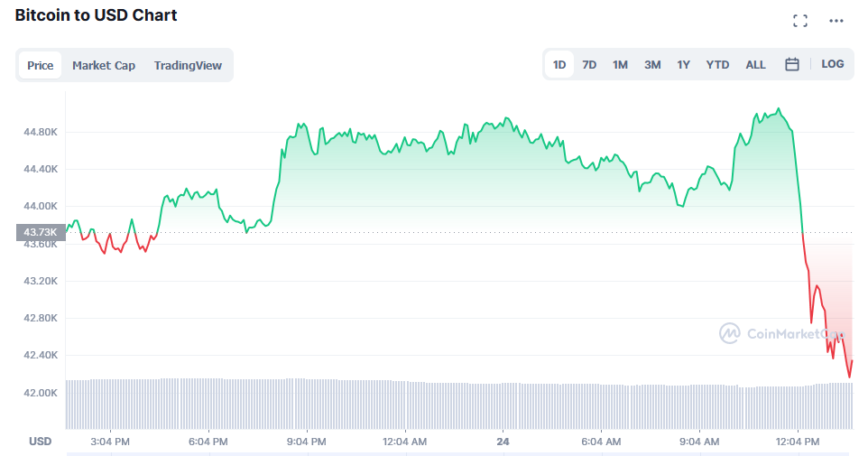
Task: Open the three-dots more options menu
Action: click(x=836, y=21)
